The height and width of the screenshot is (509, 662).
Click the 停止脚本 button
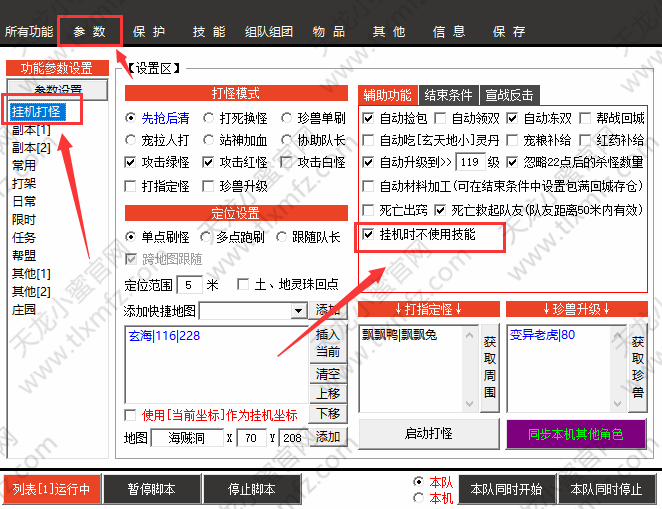coord(252,489)
